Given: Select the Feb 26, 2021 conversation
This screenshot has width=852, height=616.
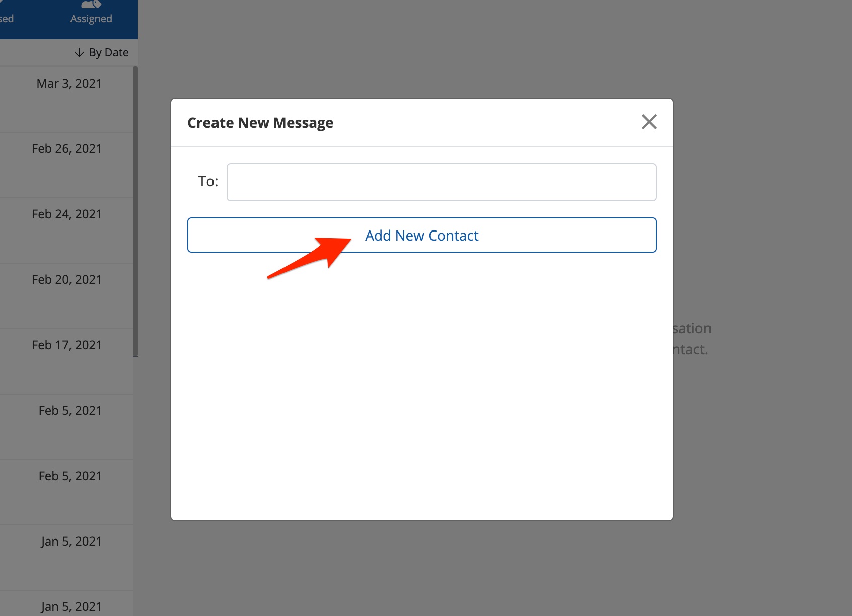Looking at the screenshot, I should (66, 149).
